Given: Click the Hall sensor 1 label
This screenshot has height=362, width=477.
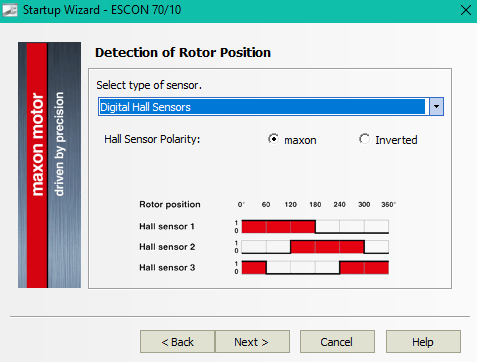Looking at the screenshot, I should (167, 227).
